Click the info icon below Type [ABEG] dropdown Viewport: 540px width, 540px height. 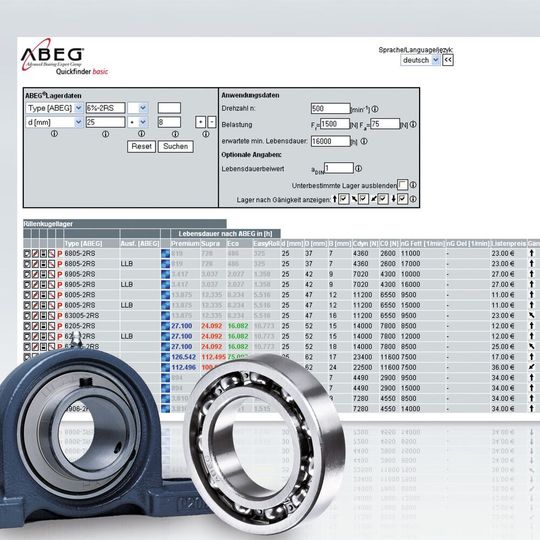(x=54, y=134)
